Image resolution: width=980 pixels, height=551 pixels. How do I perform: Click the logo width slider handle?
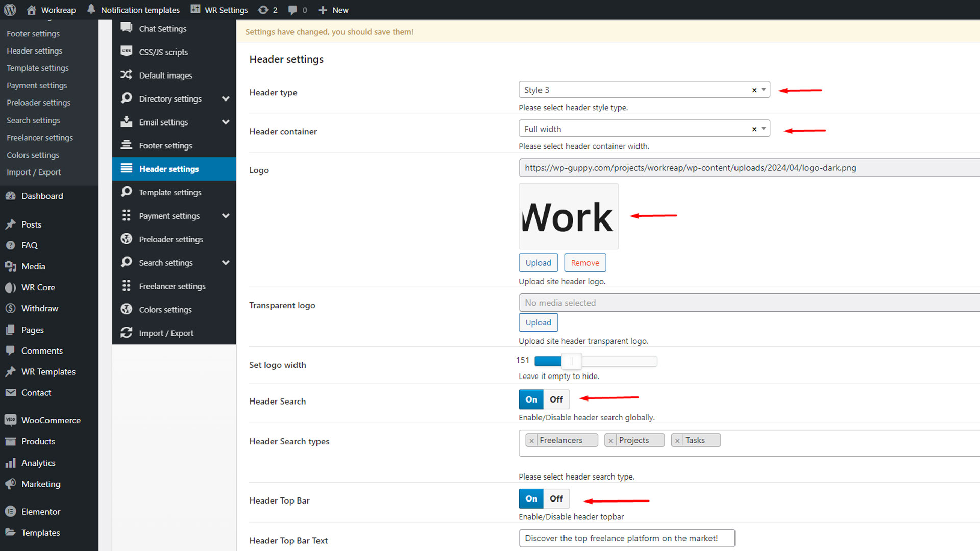click(572, 361)
